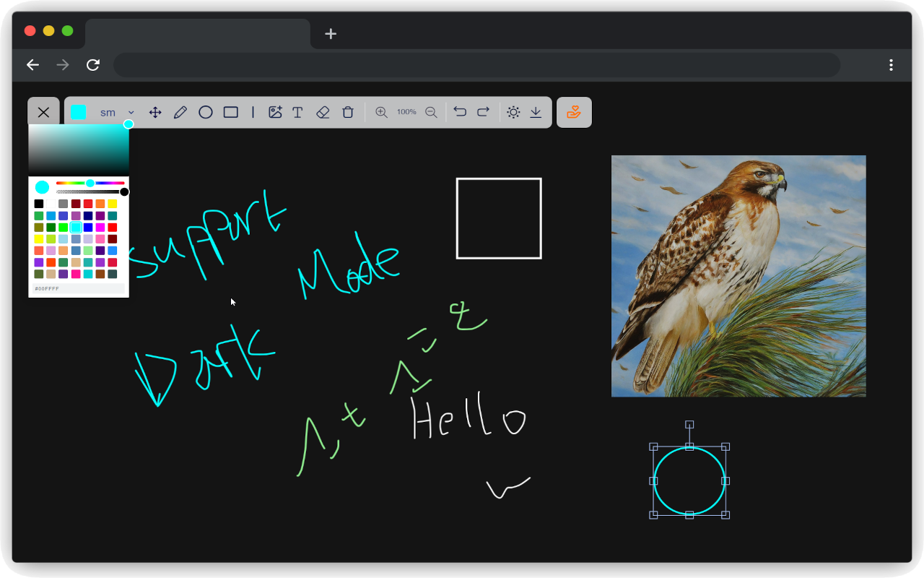This screenshot has width=924, height=578.
Task: Go back in the browser
Action: (32, 65)
